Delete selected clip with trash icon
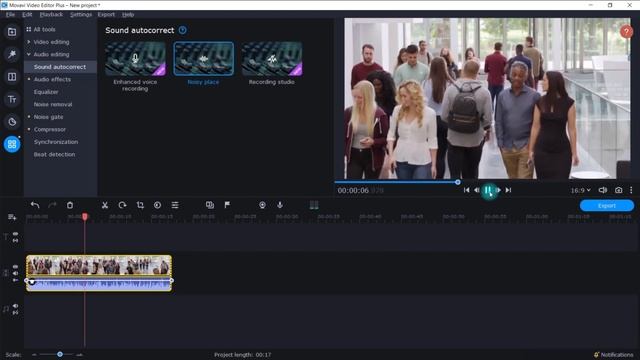640x360 pixels. pyautogui.click(x=70, y=205)
